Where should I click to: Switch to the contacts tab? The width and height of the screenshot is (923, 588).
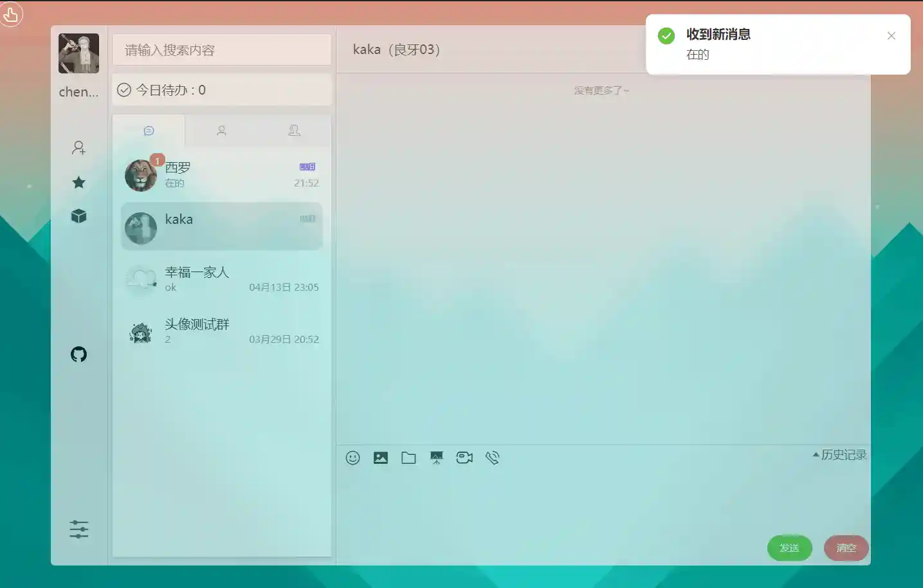[x=221, y=131]
